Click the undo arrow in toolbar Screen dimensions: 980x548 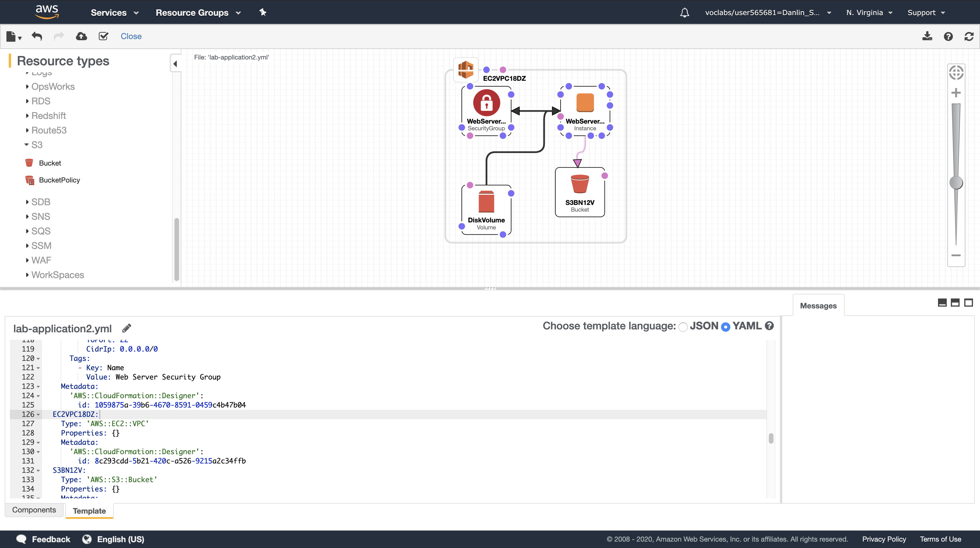[x=37, y=36]
